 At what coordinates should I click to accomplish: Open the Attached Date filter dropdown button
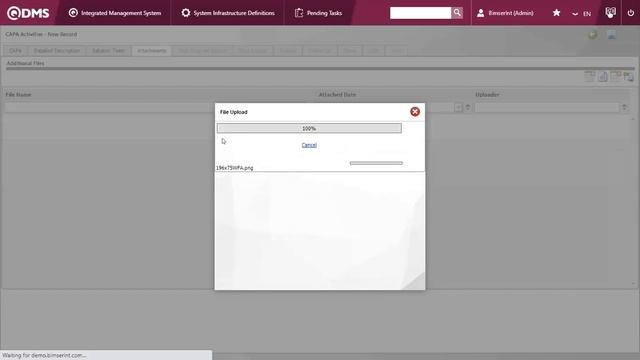[458, 107]
